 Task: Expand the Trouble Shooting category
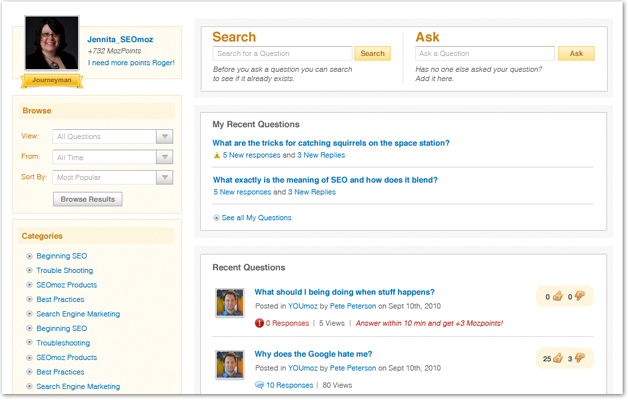[29, 271]
